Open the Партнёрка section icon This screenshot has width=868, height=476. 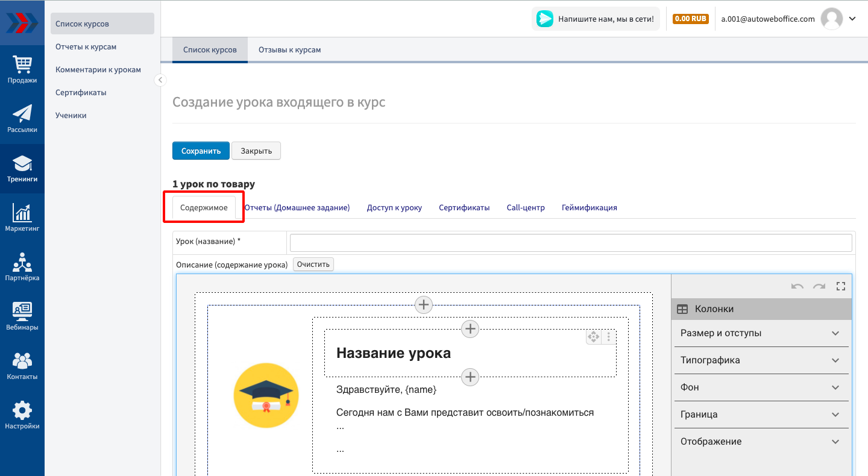[22, 267]
